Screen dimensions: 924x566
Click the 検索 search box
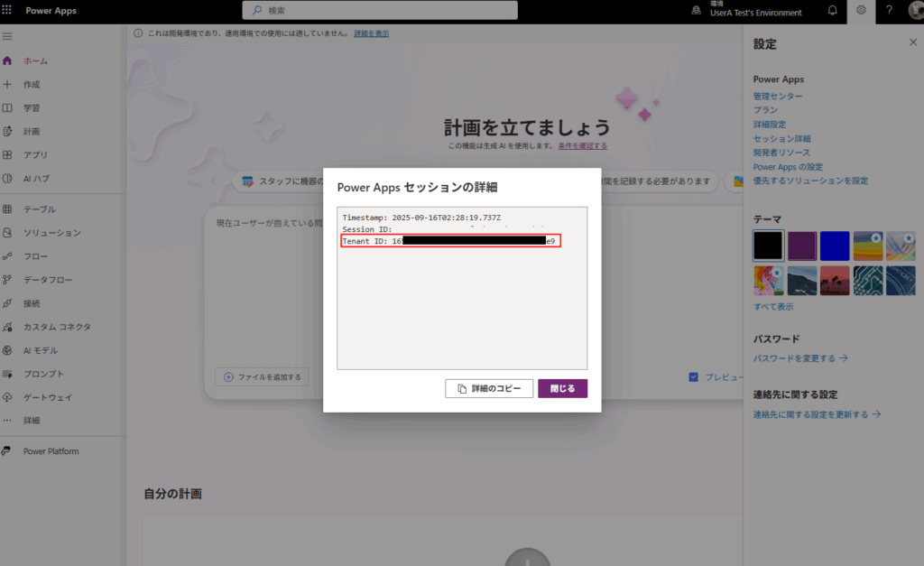[380, 10]
